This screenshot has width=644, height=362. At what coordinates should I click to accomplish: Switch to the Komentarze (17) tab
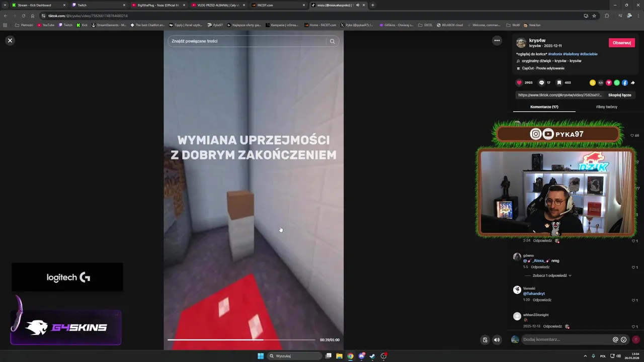click(544, 107)
